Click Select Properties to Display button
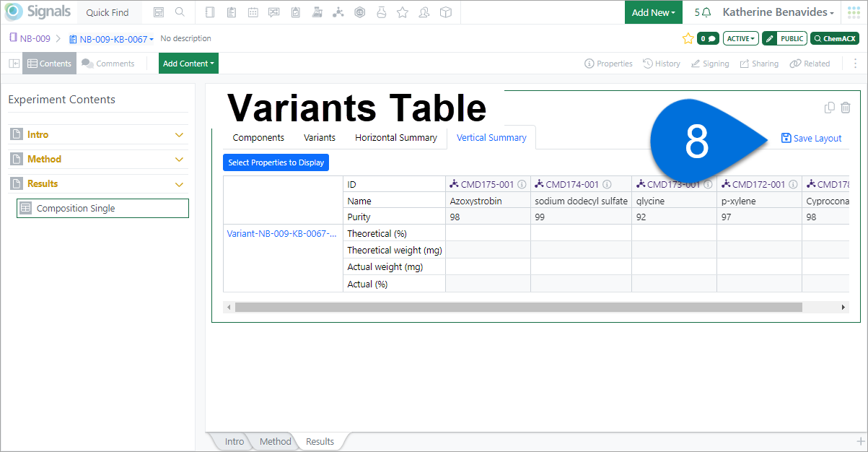This screenshot has height=452, width=868. point(276,162)
